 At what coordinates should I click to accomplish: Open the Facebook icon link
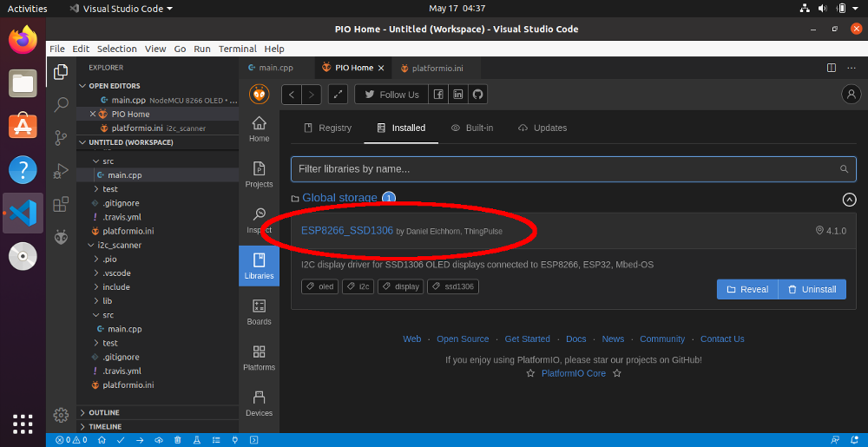click(x=437, y=95)
